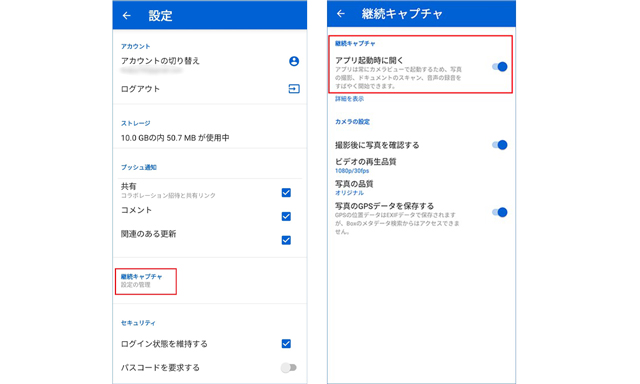Image resolution: width=640 pixels, height=384 pixels.
Task: Change 写真の品質 setting
Action: (354, 188)
